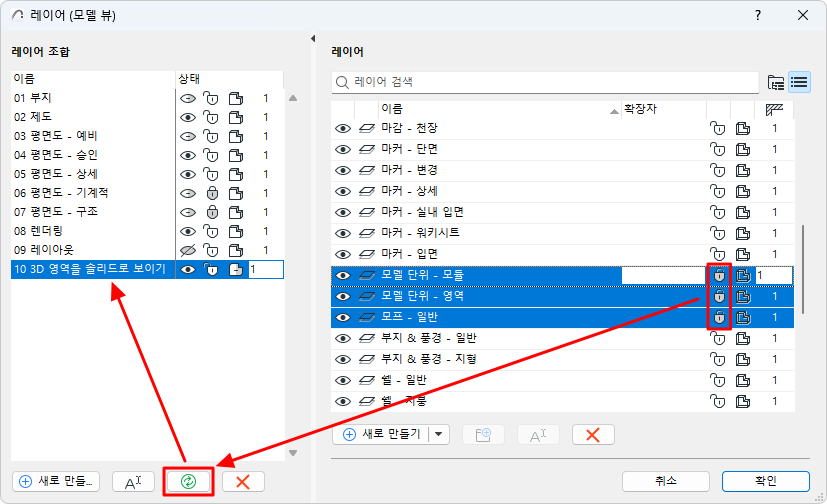Click down arrow of layer combination scrollbar
Screen dimensions: 827x504
pos(293,453)
